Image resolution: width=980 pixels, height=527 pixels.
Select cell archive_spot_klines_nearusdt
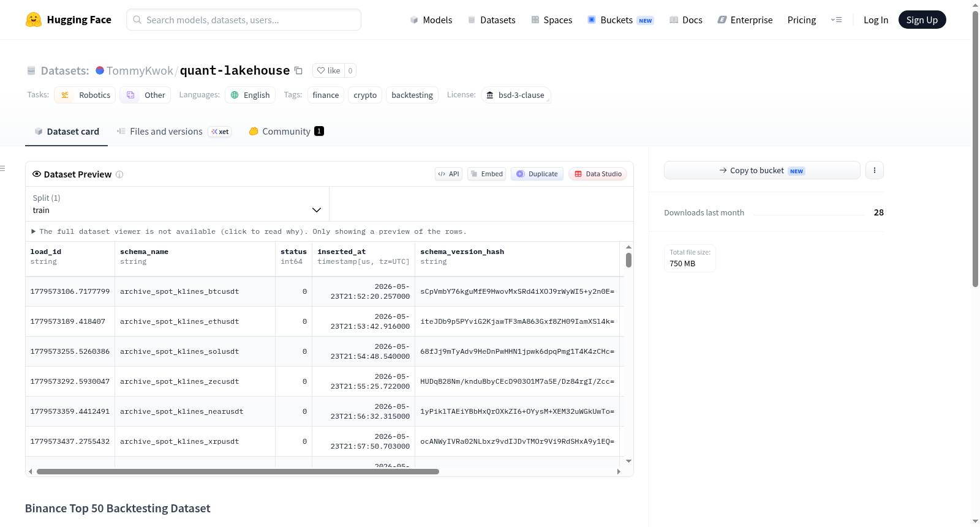(195, 411)
